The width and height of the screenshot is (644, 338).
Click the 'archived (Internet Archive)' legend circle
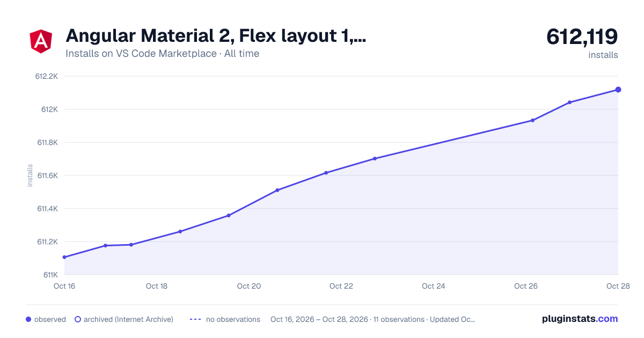77,319
